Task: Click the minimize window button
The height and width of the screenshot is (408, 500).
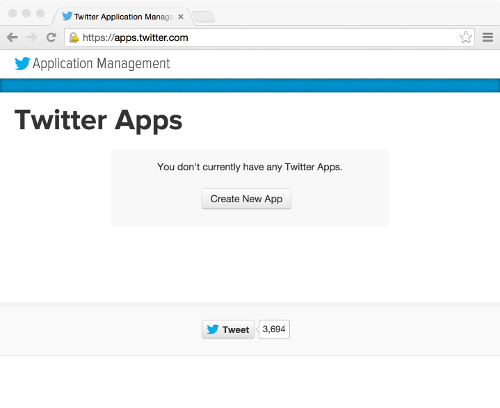Action: [27, 13]
